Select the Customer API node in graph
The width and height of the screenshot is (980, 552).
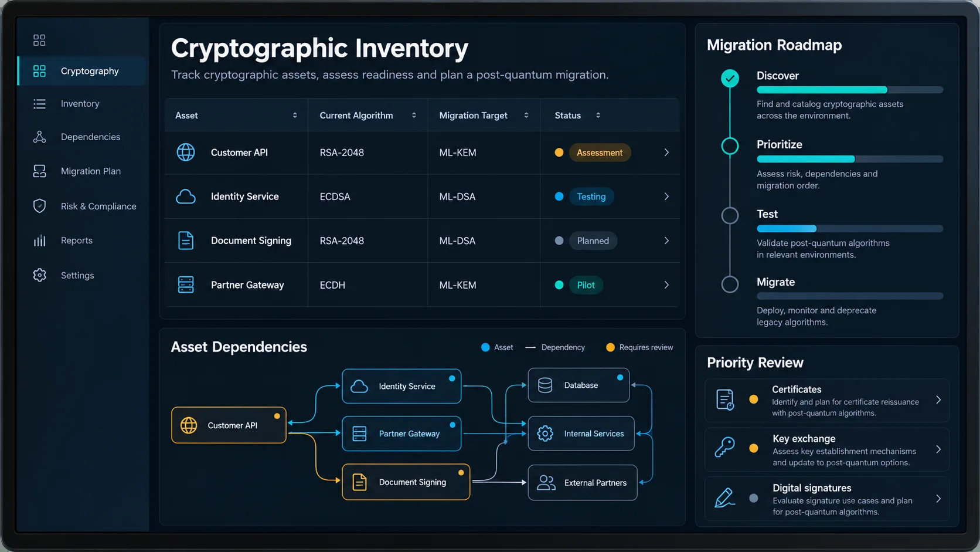coord(229,425)
